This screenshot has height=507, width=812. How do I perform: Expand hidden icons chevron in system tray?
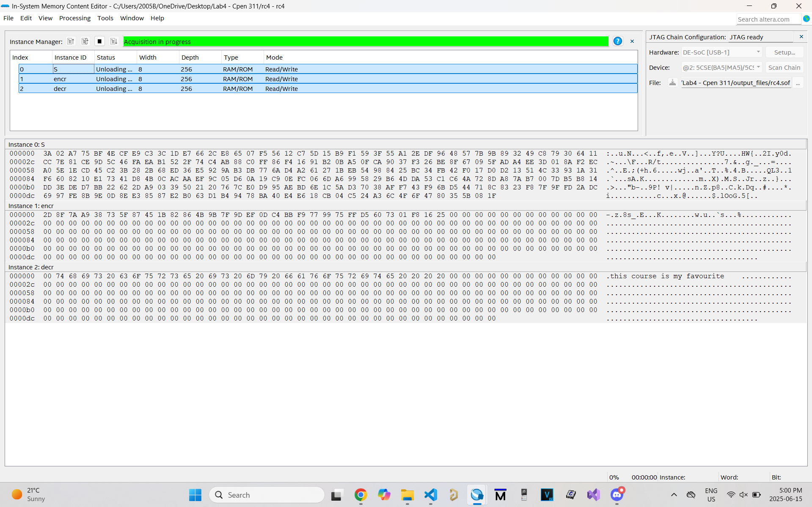(x=674, y=494)
